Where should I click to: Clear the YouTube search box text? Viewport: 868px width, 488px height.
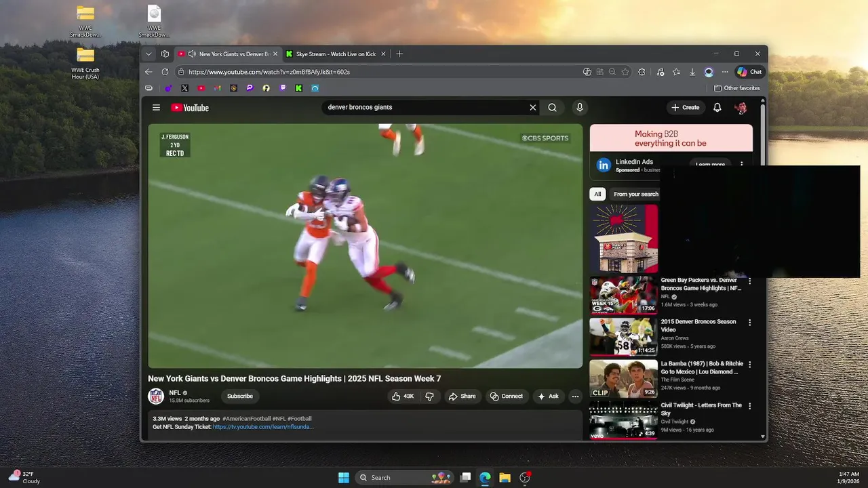[533, 107]
